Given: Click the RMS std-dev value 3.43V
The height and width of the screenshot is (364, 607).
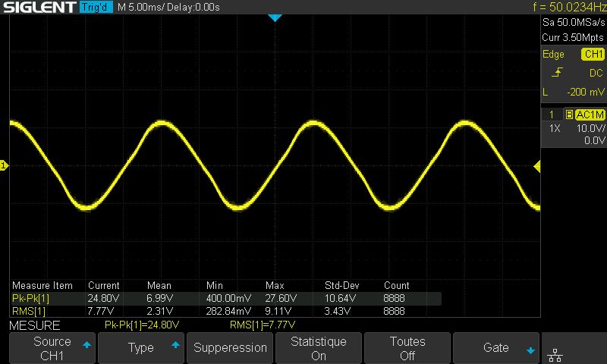Looking at the screenshot, I should (338, 311).
